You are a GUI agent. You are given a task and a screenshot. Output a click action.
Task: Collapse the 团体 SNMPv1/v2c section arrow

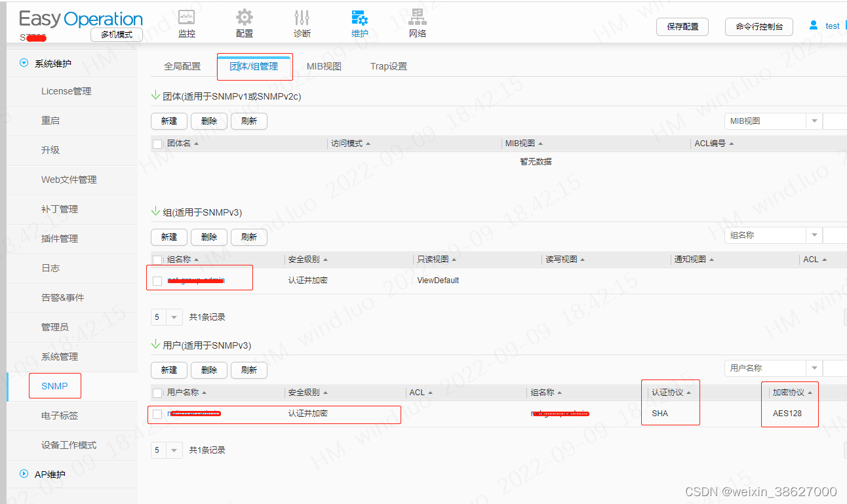pos(156,96)
